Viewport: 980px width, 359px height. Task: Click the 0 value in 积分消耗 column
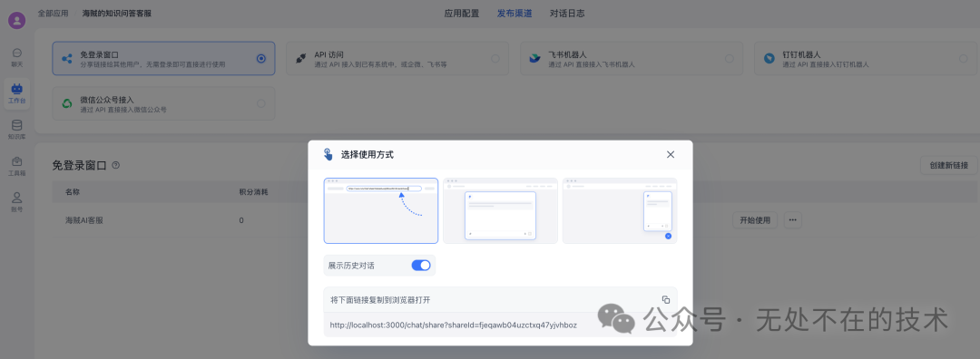(241, 220)
